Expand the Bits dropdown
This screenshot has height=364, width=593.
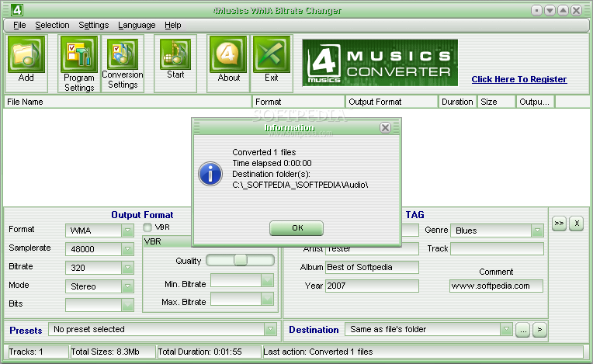point(127,305)
